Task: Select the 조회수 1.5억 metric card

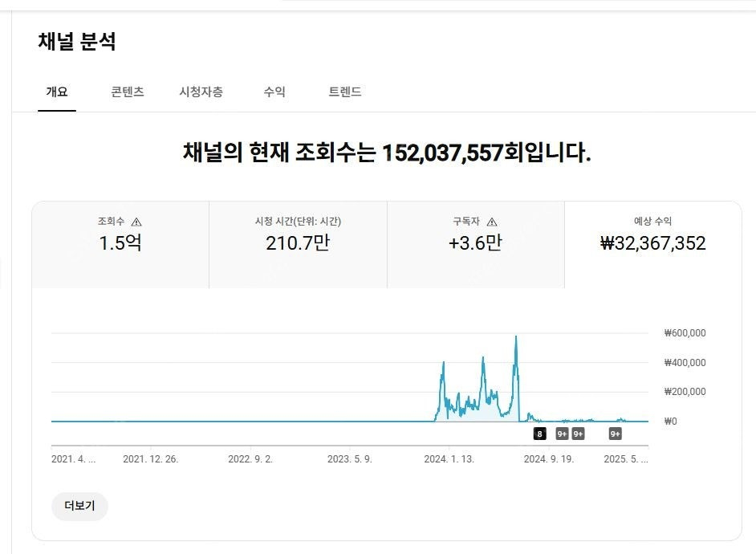Action: point(120,243)
